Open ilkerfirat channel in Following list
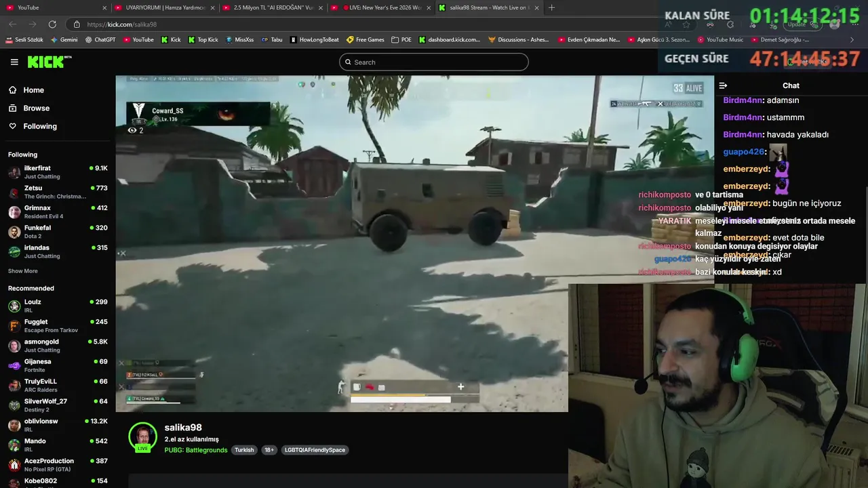The height and width of the screenshot is (488, 868). [58, 172]
